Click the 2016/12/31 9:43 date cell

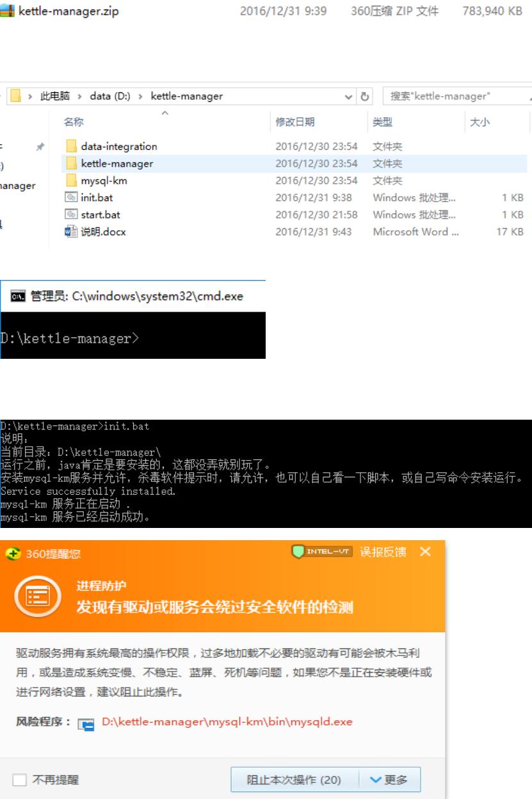point(313,232)
